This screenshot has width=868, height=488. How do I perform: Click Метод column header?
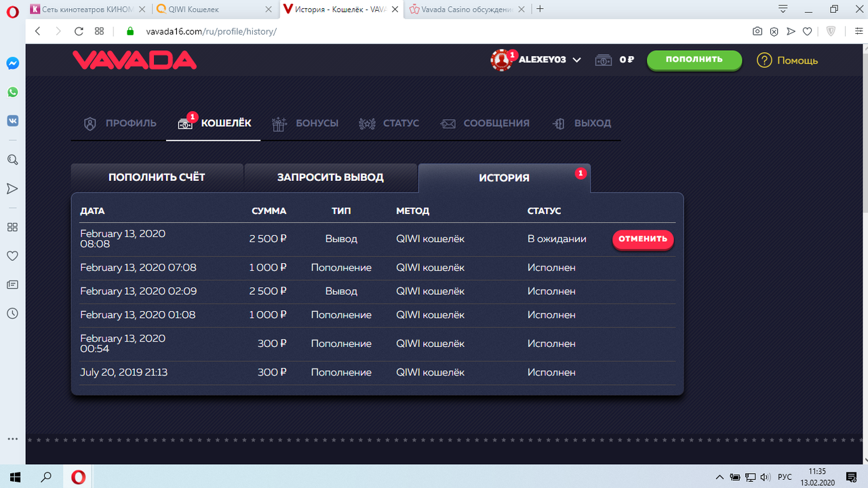click(413, 211)
